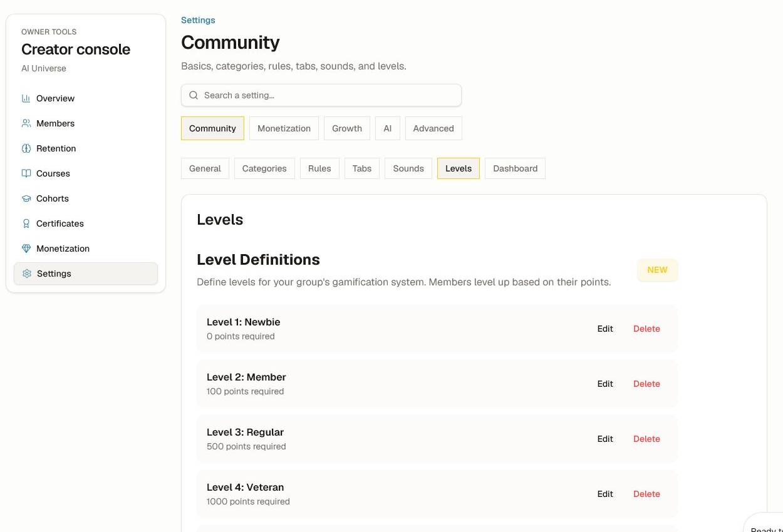Image resolution: width=783 pixels, height=532 pixels.
Task: Open Certificates in the sidebar
Action: tap(86, 223)
